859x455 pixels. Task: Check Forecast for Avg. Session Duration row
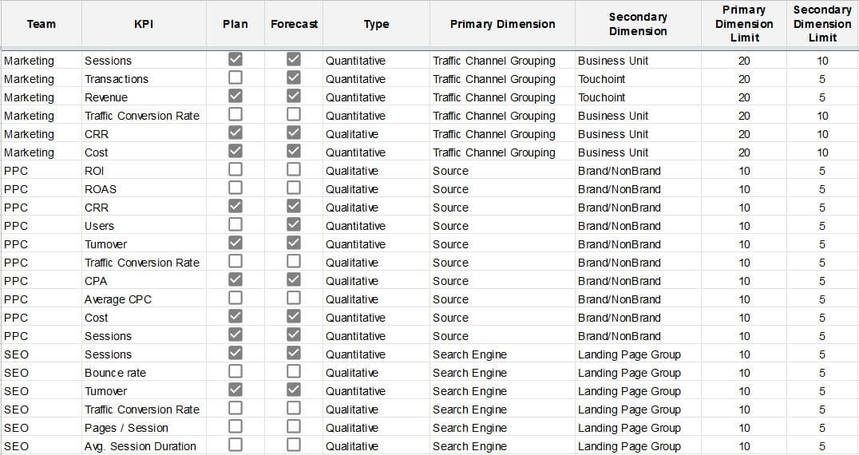tap(294, 445)
